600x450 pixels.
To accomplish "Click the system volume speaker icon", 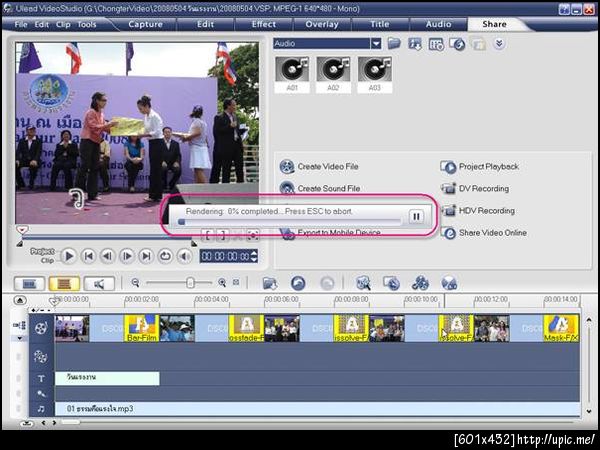I will [184, 256].
